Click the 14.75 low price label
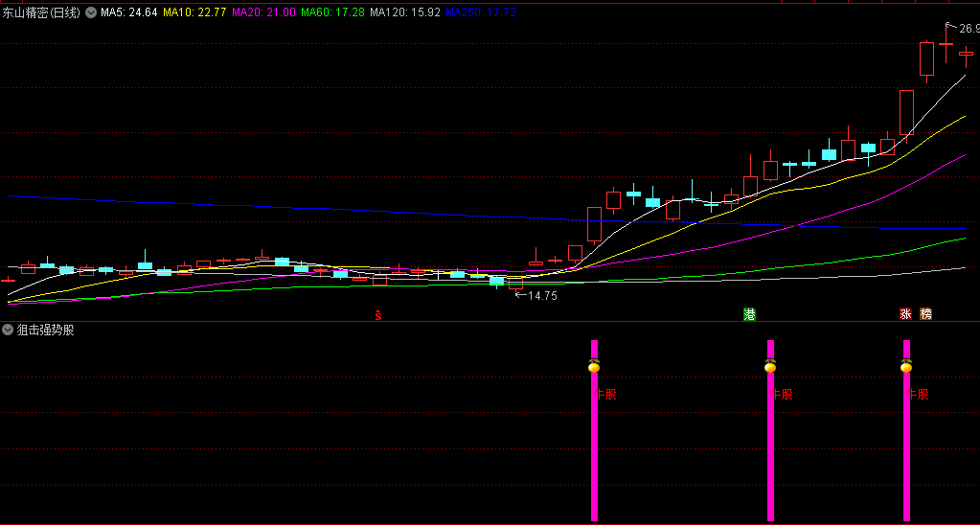Screen dimensions: 980x525 (x=541, y=296)
